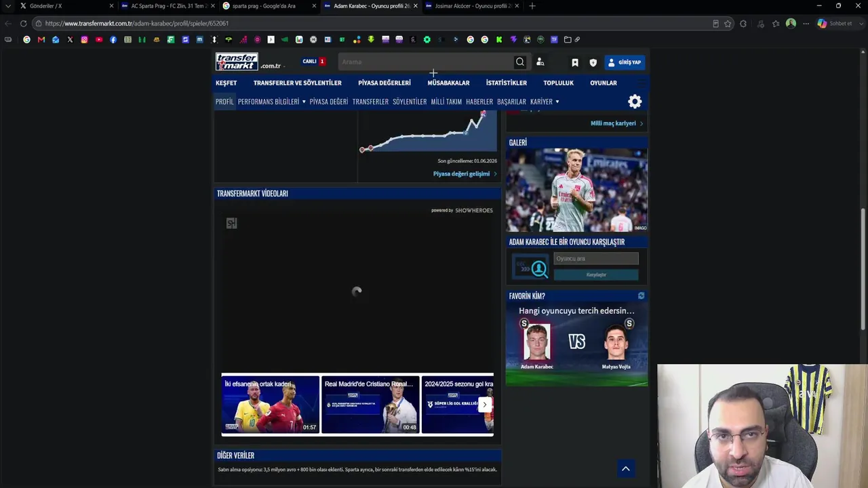Open TRANSFERLER VE SÖYLENTİLER menu
The image size is (868, 488).
[298, 83]
